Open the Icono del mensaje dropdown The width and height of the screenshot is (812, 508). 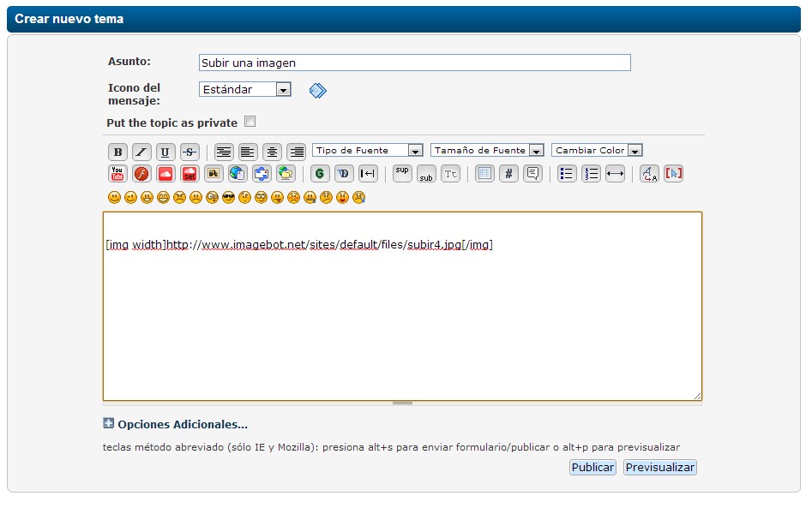click(x=245, y=89)
